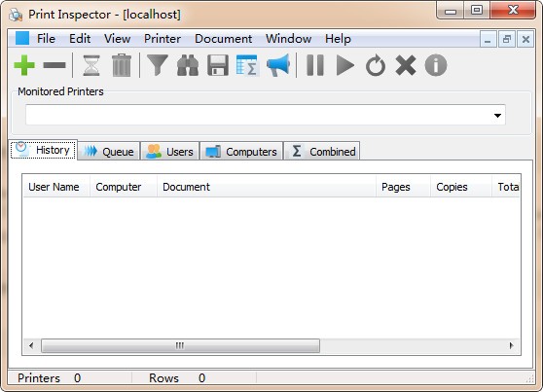The width and height of the screenshot is (543, 392).
Task: Click the partly visible Total column header
Action: tap(506, 187)
